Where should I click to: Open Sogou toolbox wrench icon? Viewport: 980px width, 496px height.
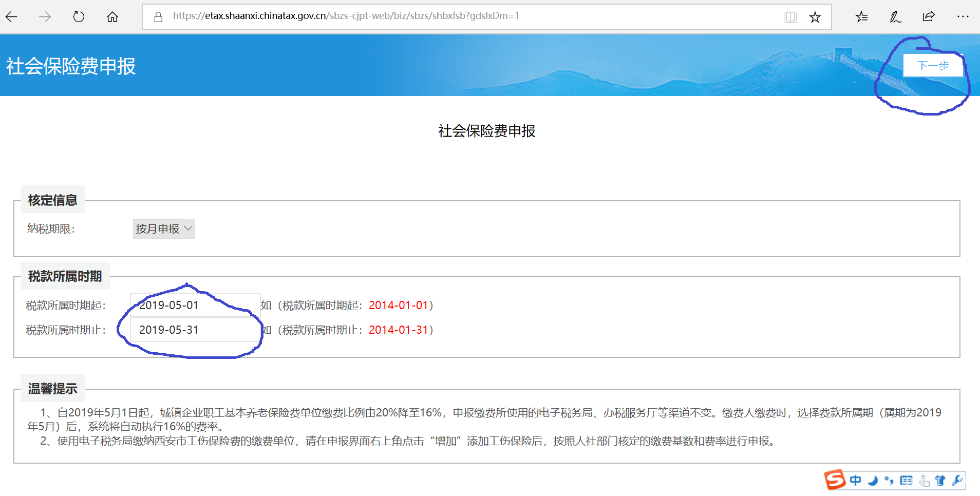(957, 481)
